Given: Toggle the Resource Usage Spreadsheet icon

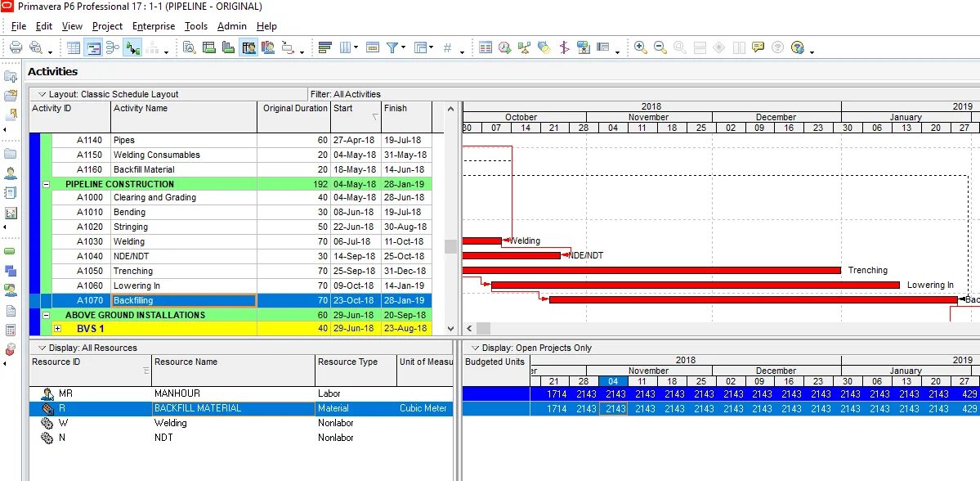Looking at the screenshot, I should 248,47.
